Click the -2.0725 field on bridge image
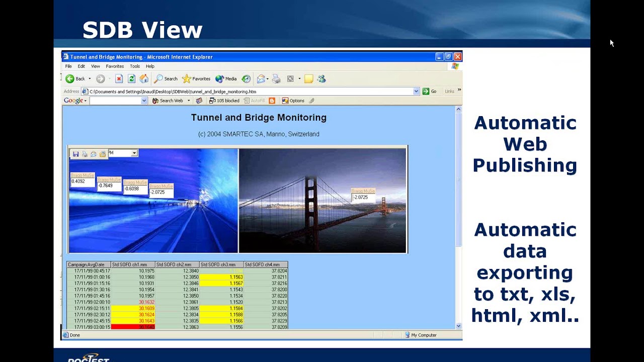Image resolution: width=644 pixels, height=362 pixels. tap(363, 198)
